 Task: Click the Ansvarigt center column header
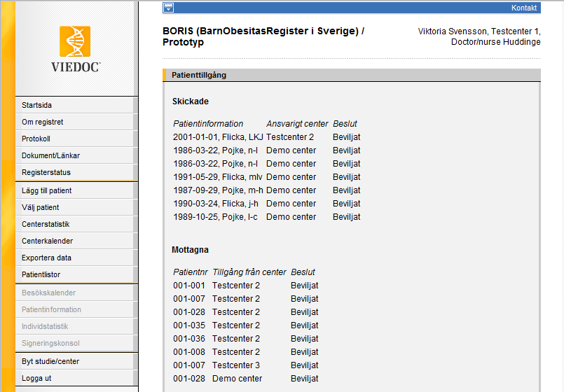coord(297,124)
